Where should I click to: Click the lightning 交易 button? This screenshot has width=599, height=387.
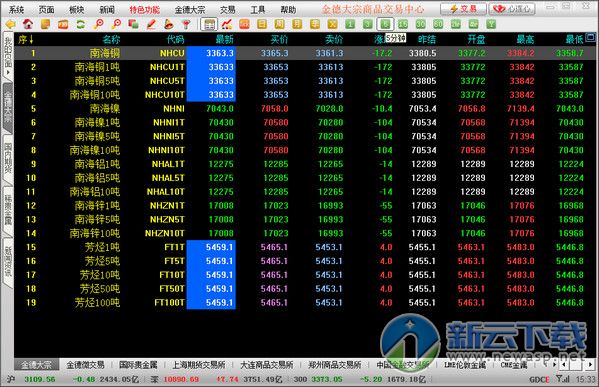click(463, 9)
